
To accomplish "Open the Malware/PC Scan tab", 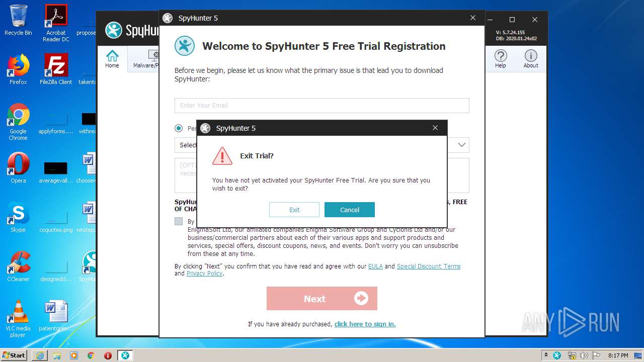I will pos(146,59).
